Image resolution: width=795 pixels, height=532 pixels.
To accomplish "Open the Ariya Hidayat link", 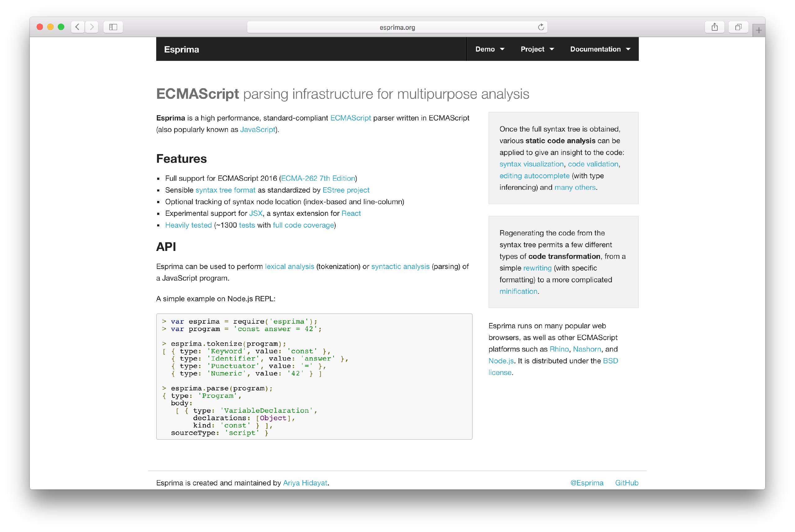I will coord(305,483).
